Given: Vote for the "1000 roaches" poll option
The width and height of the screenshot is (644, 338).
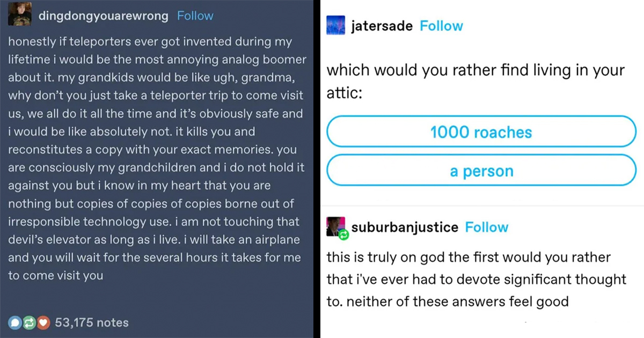Looking at the screenshot, I should point(481,132).
